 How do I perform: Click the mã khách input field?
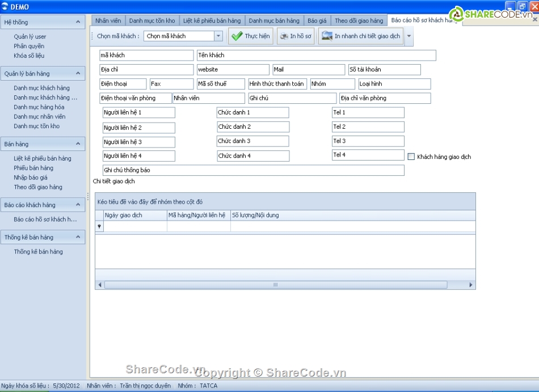pyautogui.click(x=146, y=56)
